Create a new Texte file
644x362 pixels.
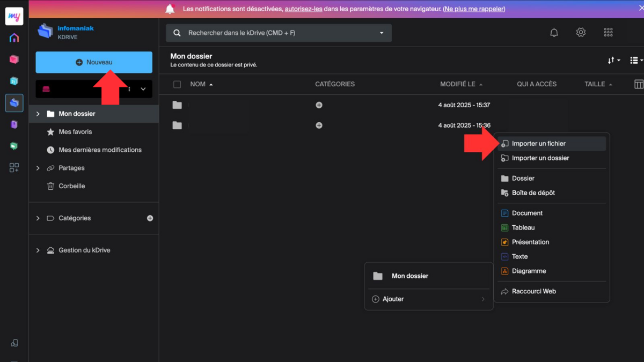(552, 257)
